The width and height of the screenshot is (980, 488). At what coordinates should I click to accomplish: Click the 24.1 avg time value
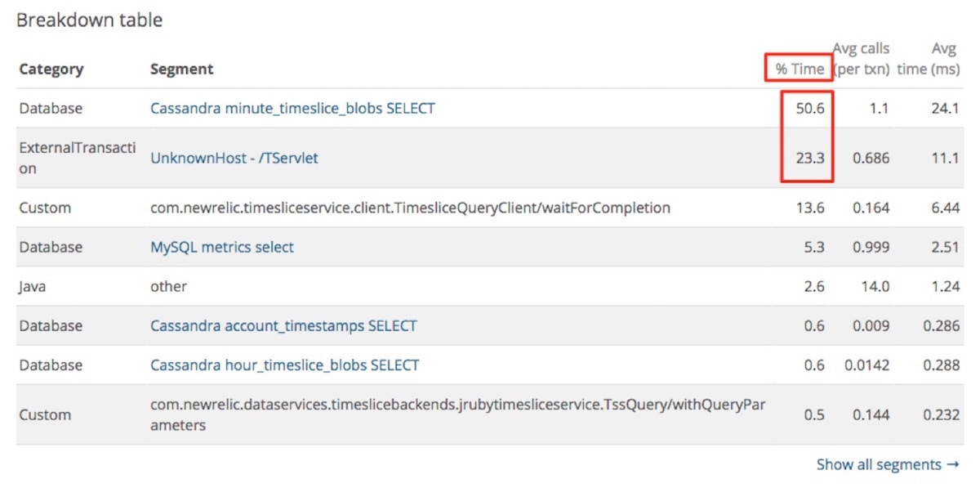(945, 108)
